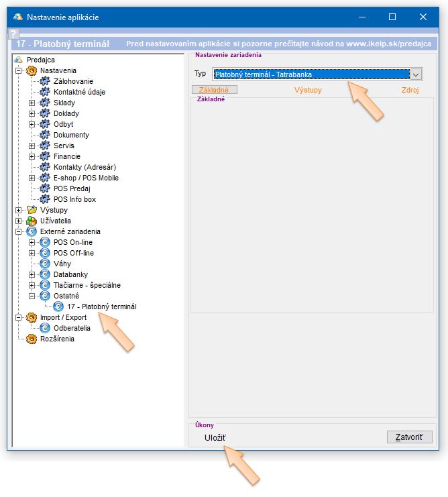Click the gear icon next to Zálohovanie
The width and height of the screenshot is (448, 497).
coord(45,81)
